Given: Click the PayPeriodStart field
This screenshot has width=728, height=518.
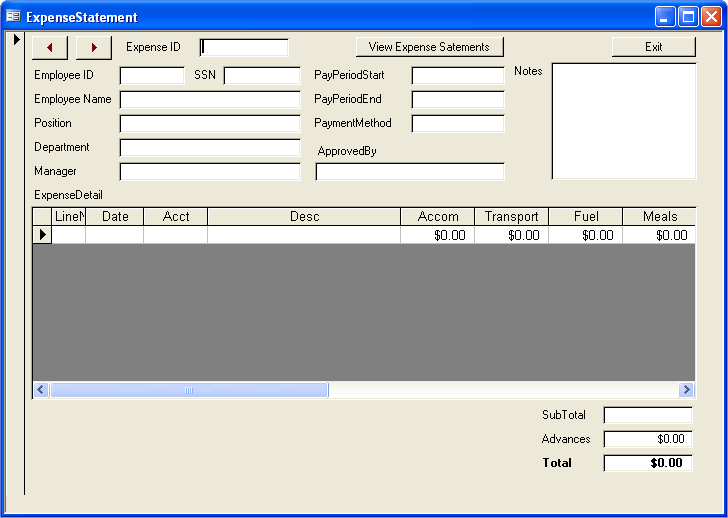Looking at the screenshot, I should (x=458, y=75).
